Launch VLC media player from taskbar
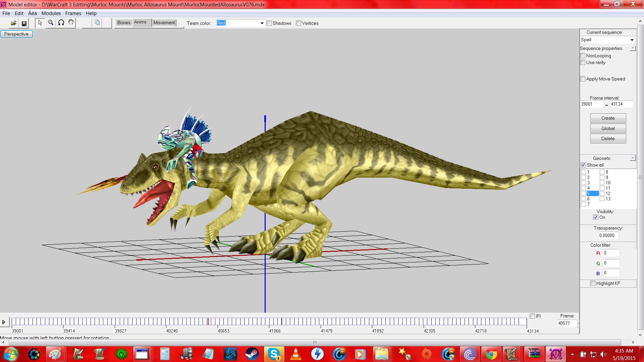 pos(296,354)
